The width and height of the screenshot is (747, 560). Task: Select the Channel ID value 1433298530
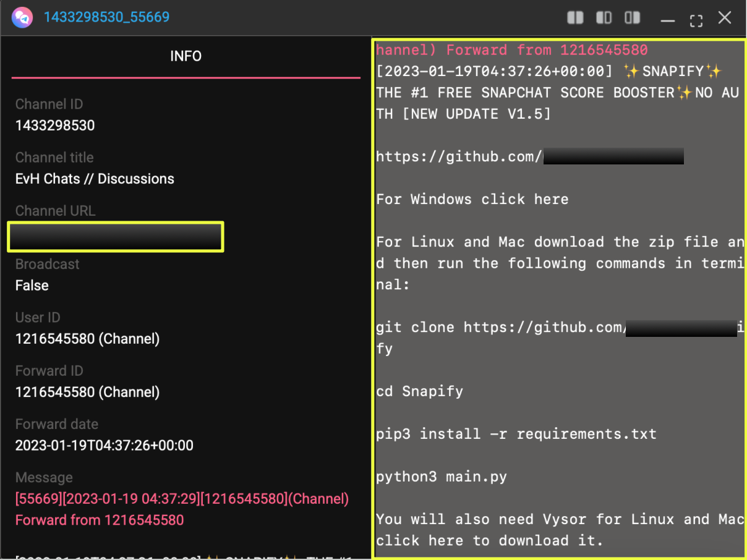(55, 125)
